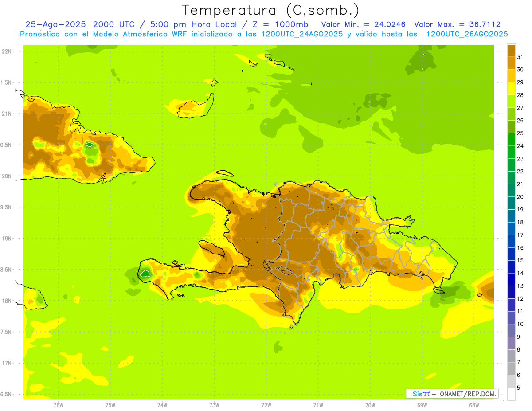Click the '18N' latitude label
The image size is (532, 411).
point(6,301)
